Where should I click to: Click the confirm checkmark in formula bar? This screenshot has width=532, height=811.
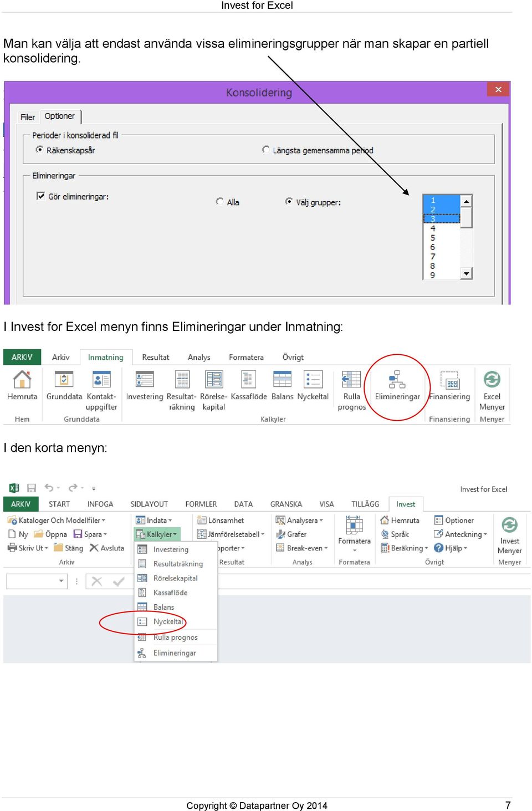tap(119, 582)
